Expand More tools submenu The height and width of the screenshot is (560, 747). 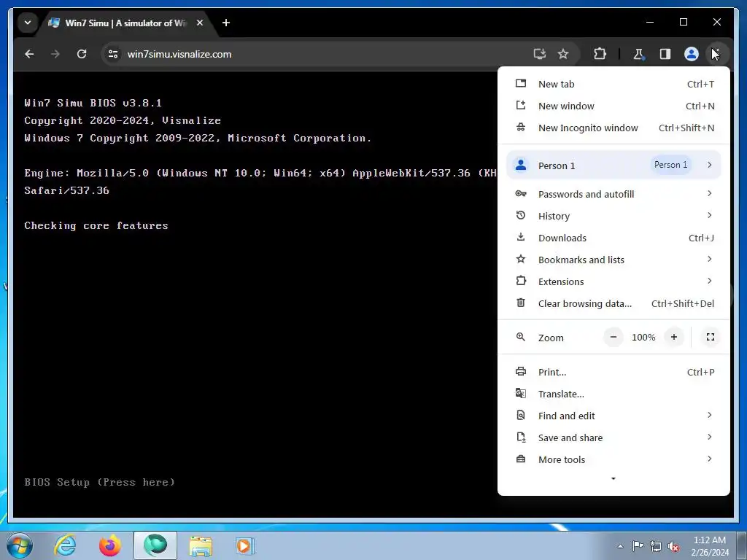point(614,459)
